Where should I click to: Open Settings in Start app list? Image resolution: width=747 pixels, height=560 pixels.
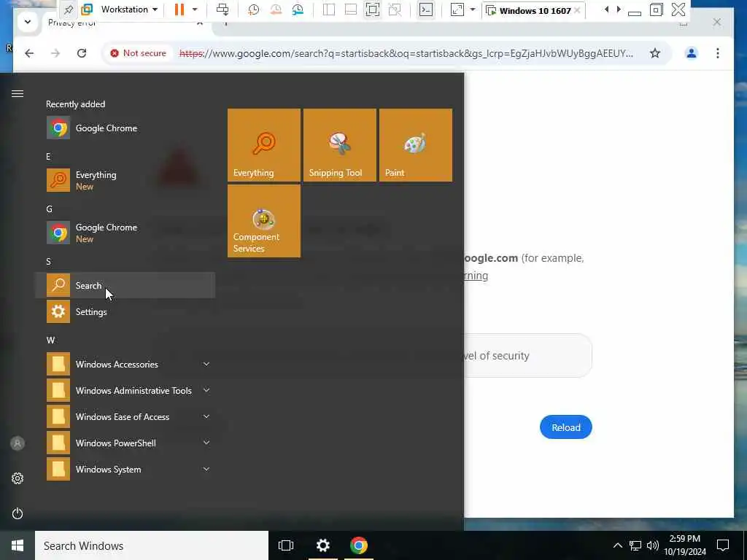[x=125, y=312]
